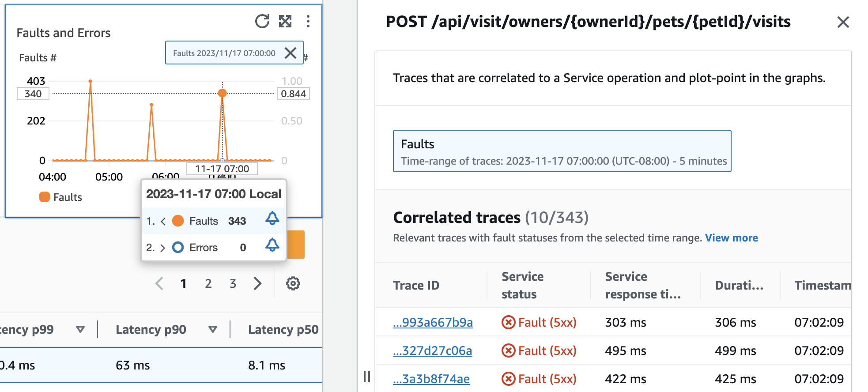Toggle Faults series in tooltip

coord(178,221)
